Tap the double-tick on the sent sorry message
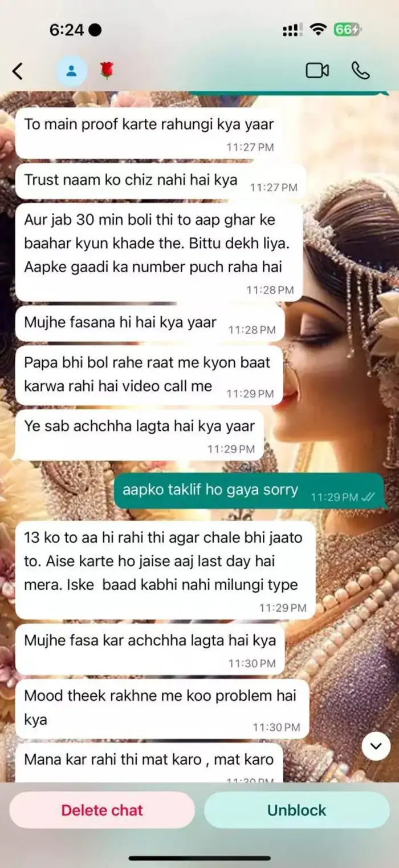This screenshot has width=399, height=868. 368,497
